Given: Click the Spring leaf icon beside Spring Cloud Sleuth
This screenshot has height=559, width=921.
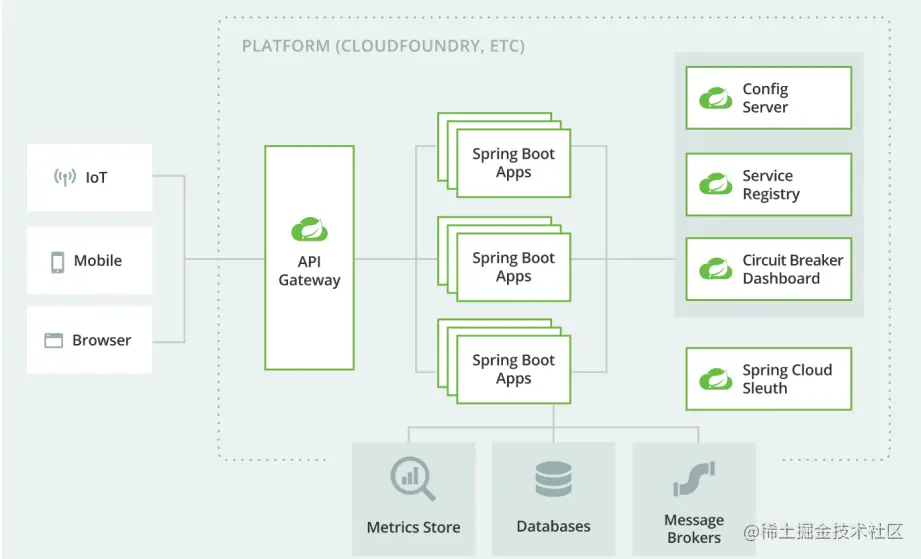Looking at the screenshot, I should [x=715, y=379].
